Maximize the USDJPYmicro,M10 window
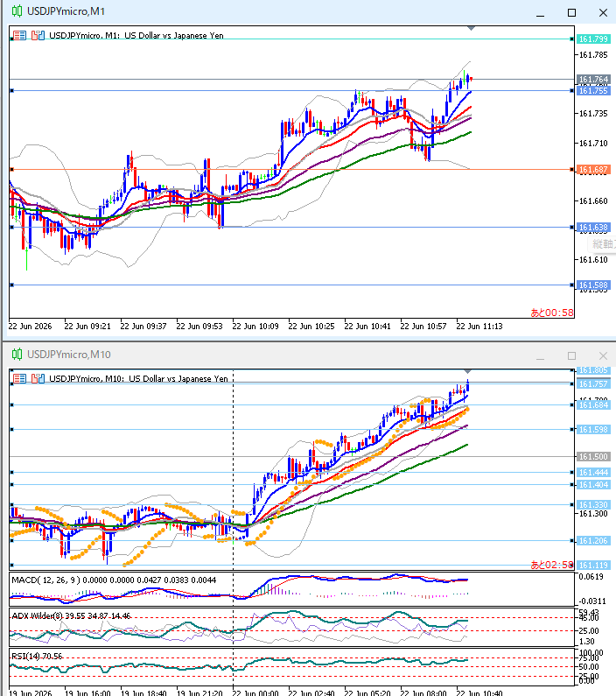This screenshot has height=696, width=616. [x=571, y=355]
